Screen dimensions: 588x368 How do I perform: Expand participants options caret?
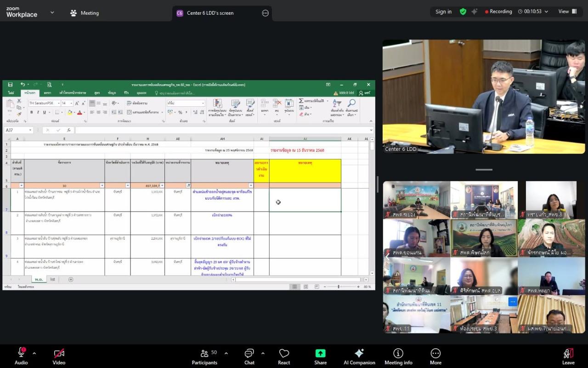pos(226,353)
